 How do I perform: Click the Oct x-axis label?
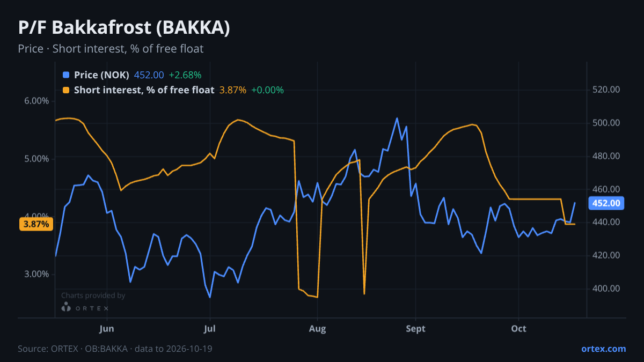click(518, 328)
